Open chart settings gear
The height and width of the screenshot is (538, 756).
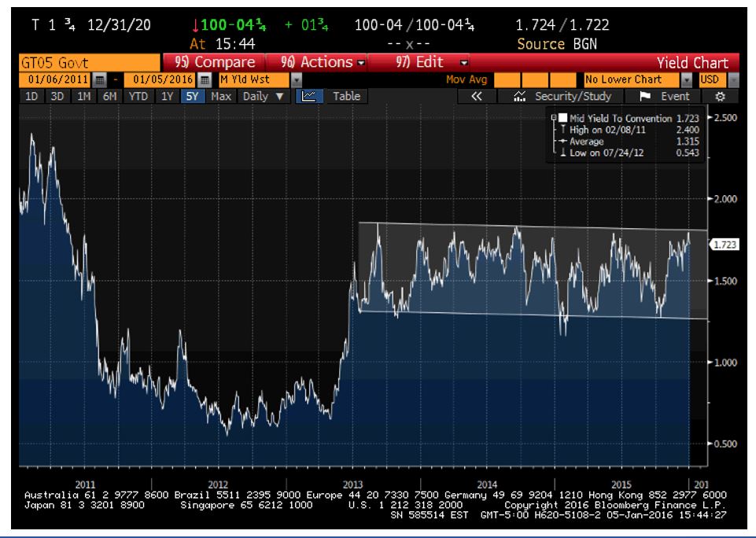coord(719,96)
